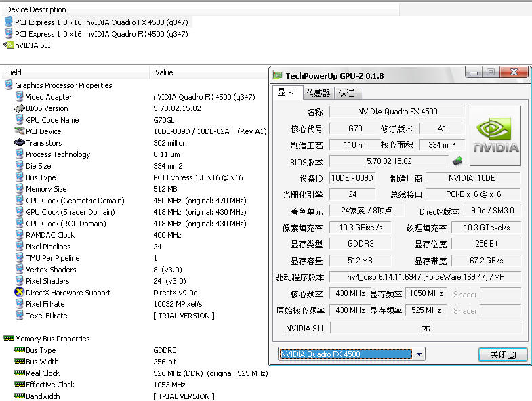Click the GPU-Z title bar app icon
The image size is (532, 401).
coord(278,75)
